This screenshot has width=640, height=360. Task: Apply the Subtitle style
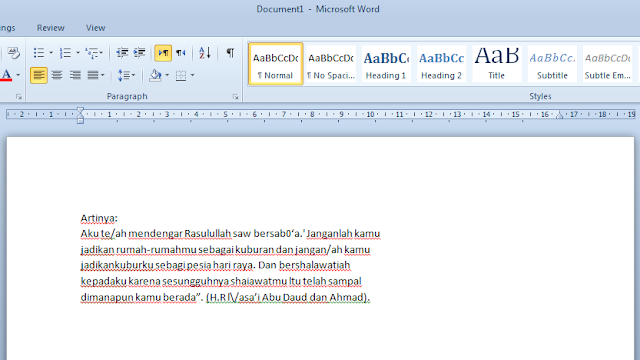click(x=552, y=64)
